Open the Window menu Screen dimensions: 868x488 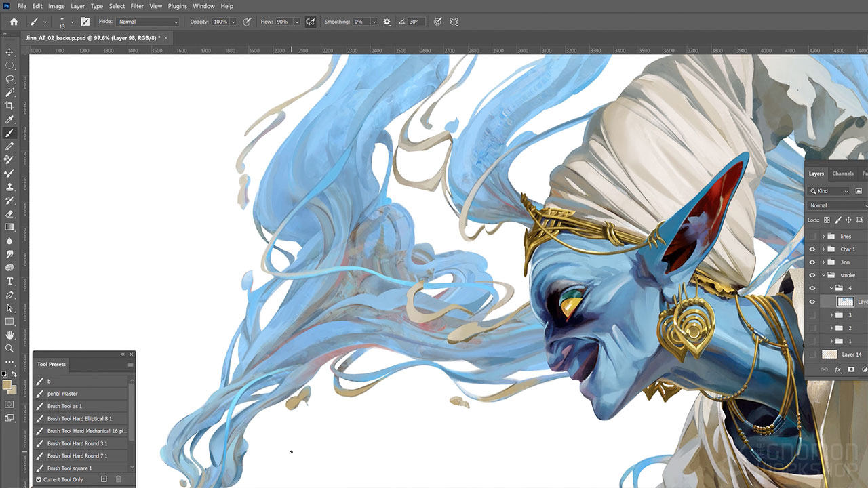click(203, 6)
